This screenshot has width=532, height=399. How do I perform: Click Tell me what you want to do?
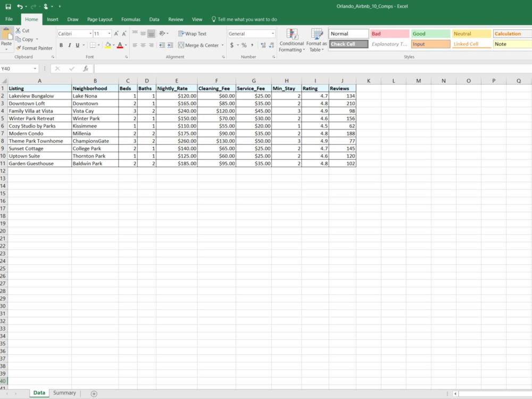tap(244, 19)
